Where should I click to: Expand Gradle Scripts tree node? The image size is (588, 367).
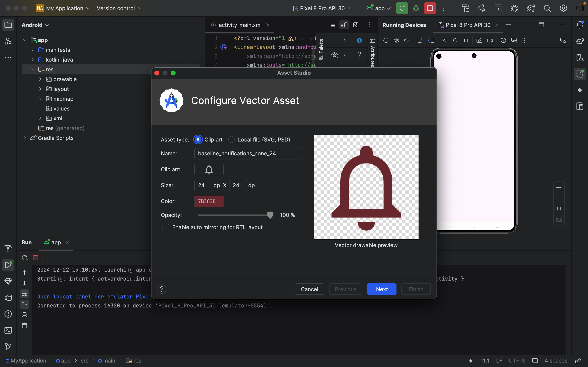click(25, 138)
